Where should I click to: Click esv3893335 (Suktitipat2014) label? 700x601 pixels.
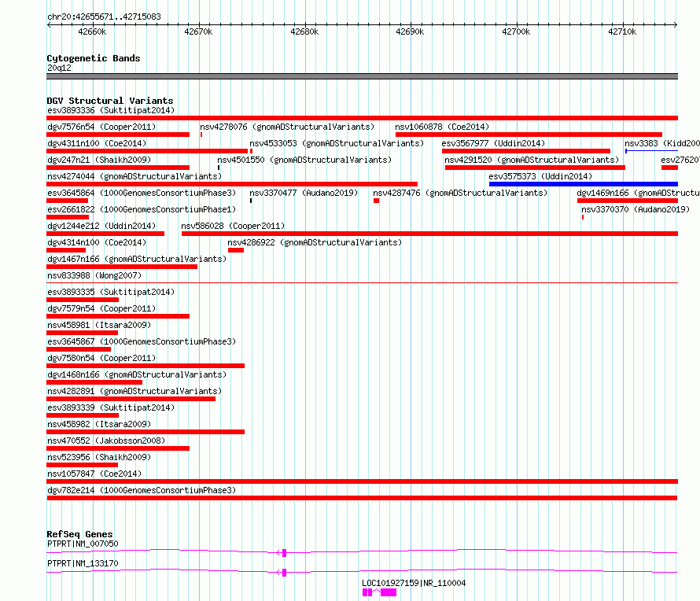(x=111, y=292)
